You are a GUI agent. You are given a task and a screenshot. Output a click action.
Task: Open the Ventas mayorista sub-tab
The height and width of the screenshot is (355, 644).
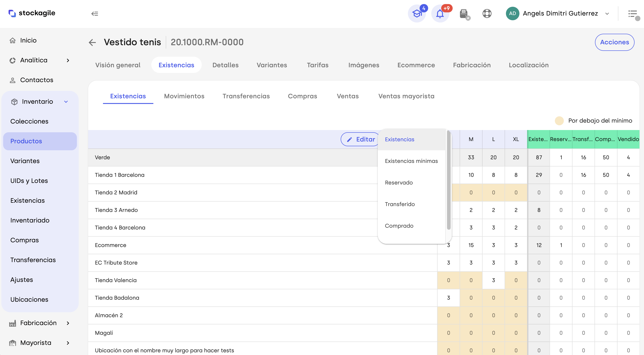406,96
